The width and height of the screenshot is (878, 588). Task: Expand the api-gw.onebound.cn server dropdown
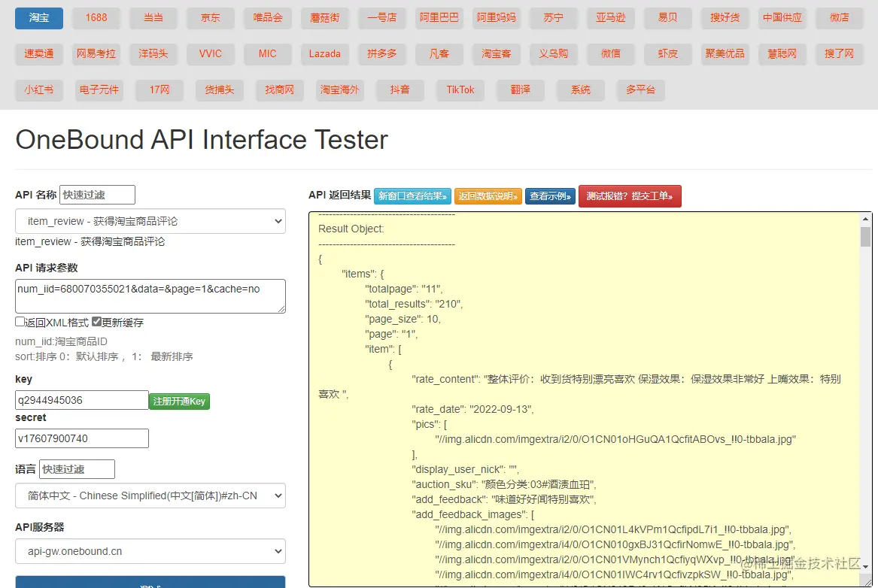pyautogui.click(x=150, y=551)
